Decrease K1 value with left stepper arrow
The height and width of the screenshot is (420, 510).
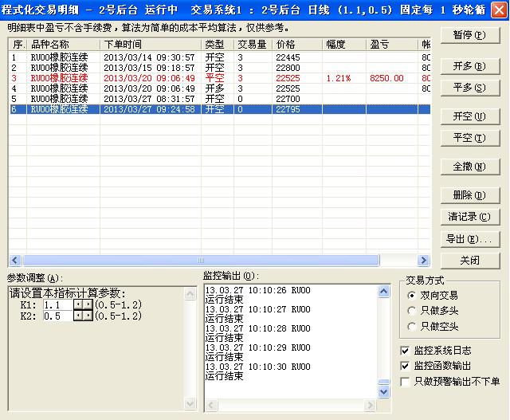click(78, 304)
